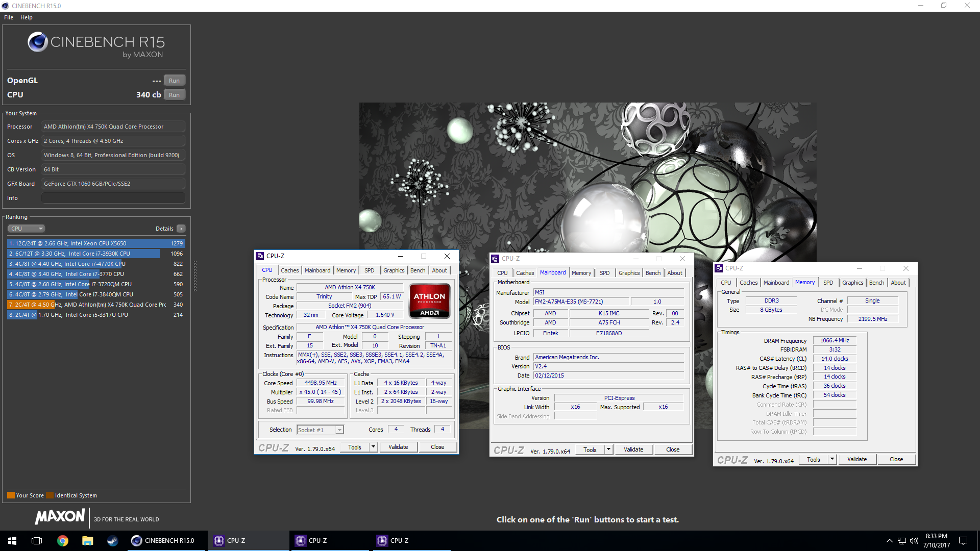Open SPD tab in first CPU-Z window

(x=370, y=270)
